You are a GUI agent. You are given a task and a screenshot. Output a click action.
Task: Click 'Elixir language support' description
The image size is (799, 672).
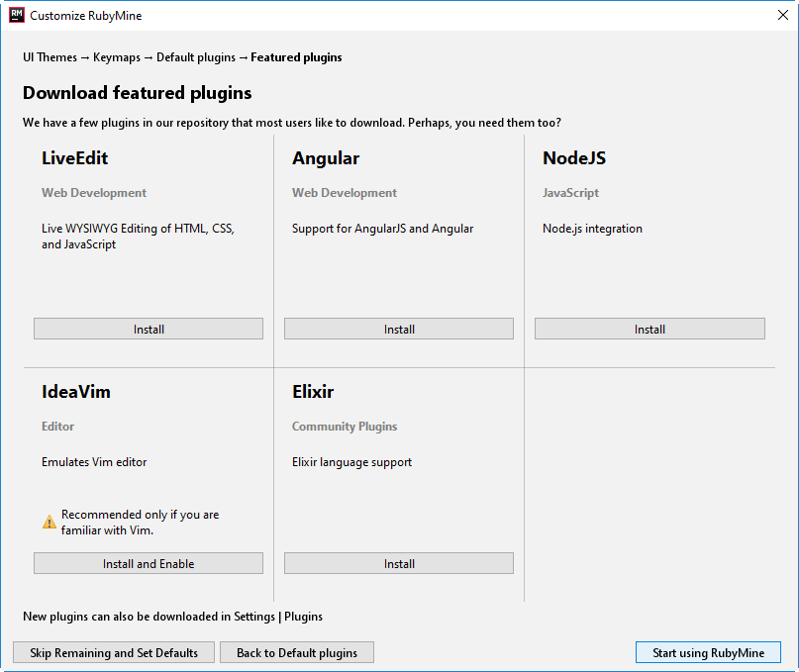[x=351, y=462]
